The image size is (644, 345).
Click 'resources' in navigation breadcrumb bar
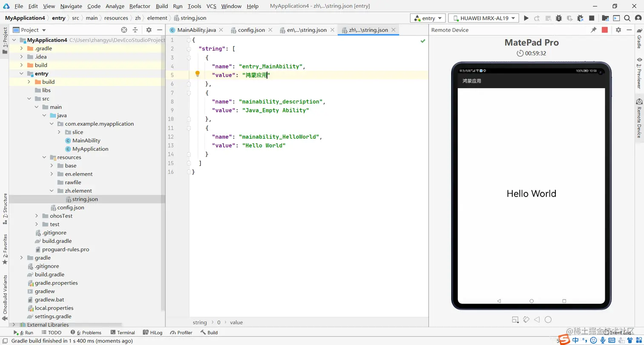click(x=116, y=18)
